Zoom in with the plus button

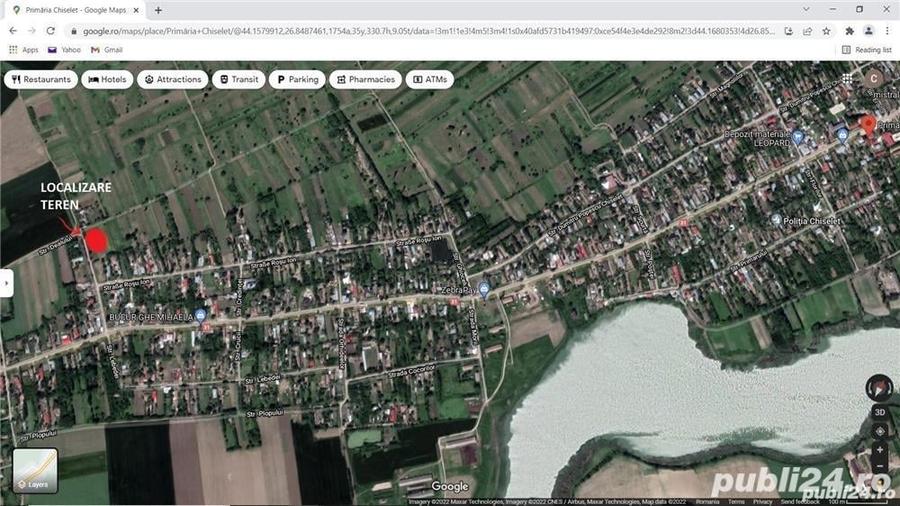[x=879, y=450]
